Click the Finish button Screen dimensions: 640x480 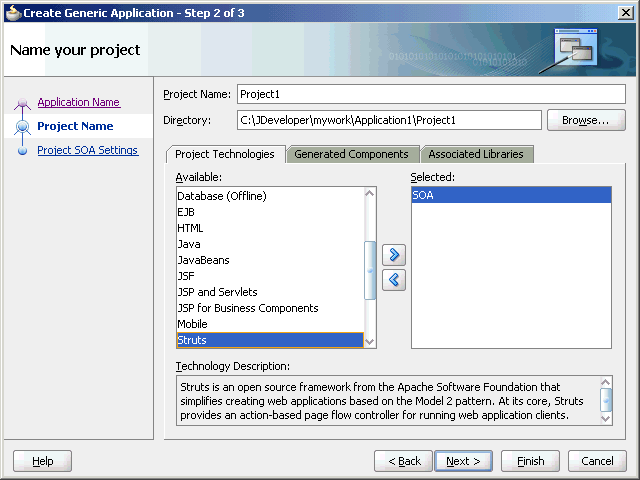(530, 461)
